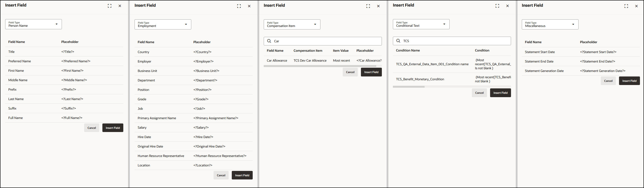The height and width of the screenshot is (188, 644).
Task: Select the 'Last Name' field name
Action: [16, 99]
